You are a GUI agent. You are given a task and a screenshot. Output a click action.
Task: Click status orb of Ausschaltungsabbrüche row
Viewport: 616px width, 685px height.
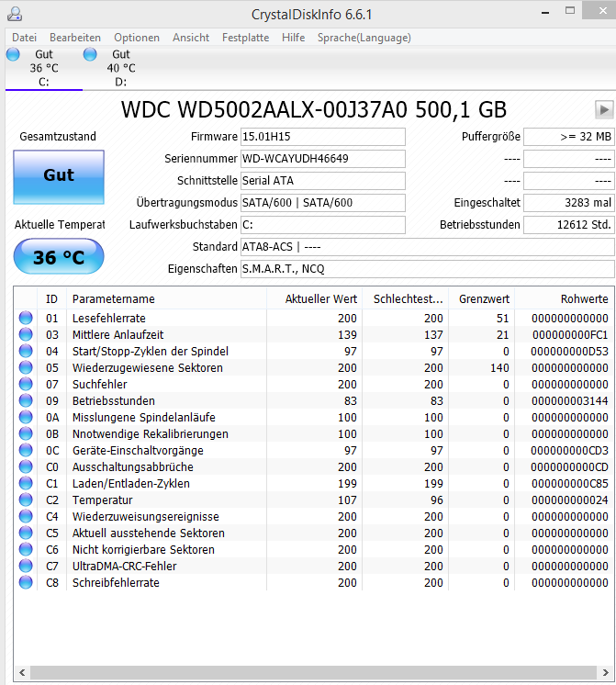click(26, 466)
